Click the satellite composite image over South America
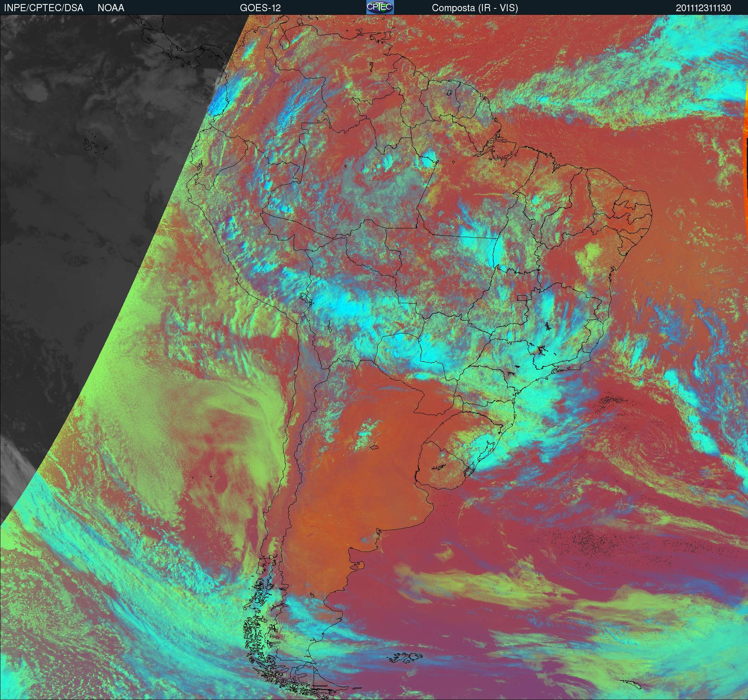748x700 pixels. click(x=374, y=357)
